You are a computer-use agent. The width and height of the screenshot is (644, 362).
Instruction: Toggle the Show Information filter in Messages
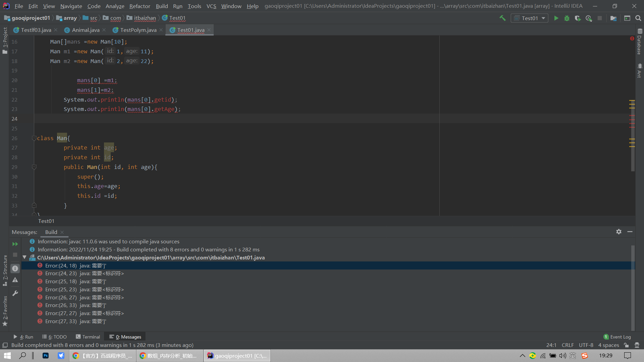click(15, 268)
